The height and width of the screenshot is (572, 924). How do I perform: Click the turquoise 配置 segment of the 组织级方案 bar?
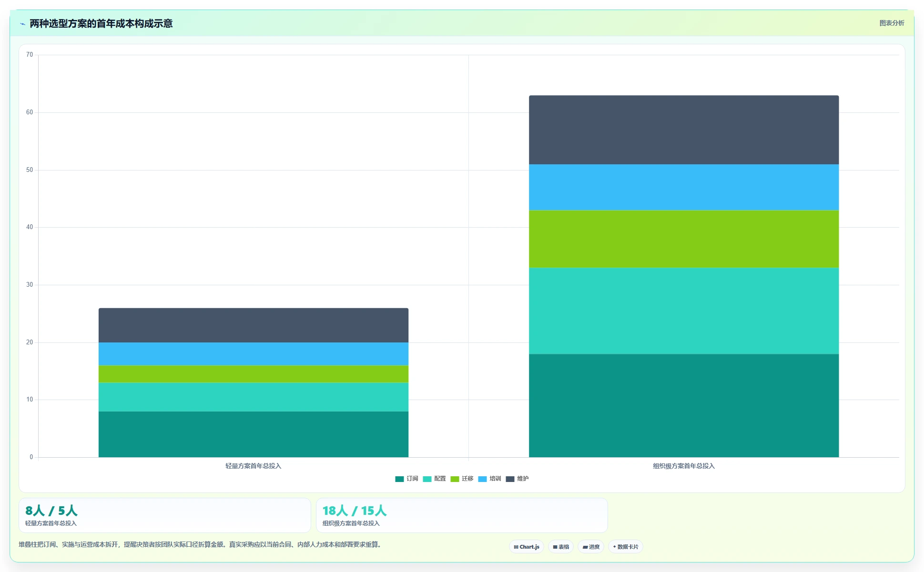(684, 311)
